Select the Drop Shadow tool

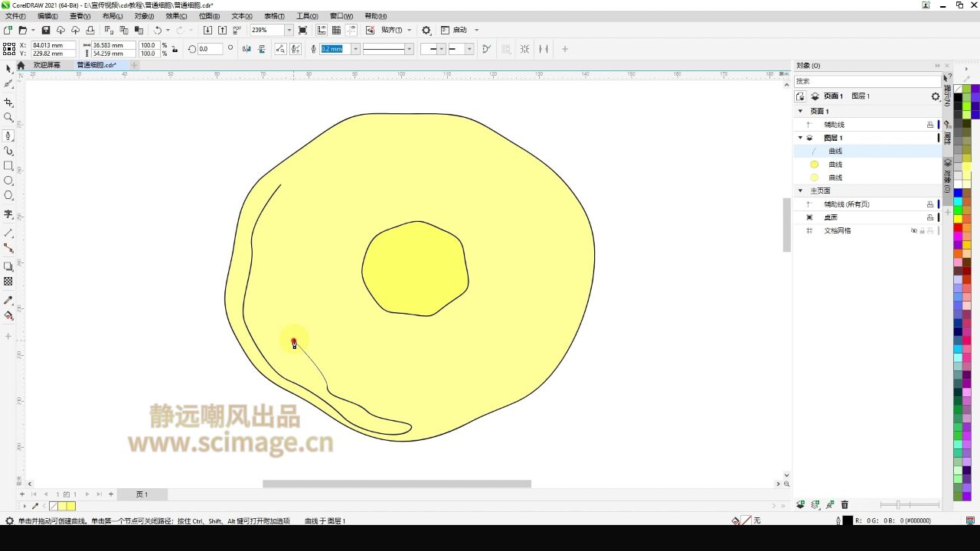click(8, 266)
